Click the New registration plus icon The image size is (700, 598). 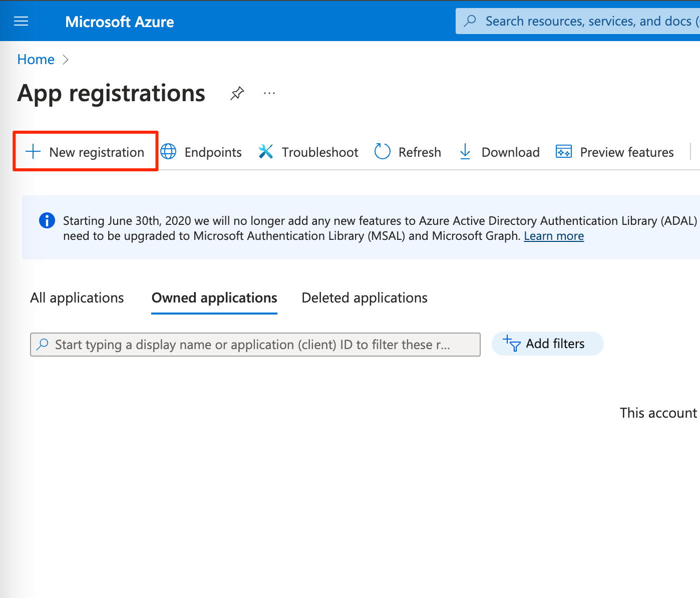(33, 151)
